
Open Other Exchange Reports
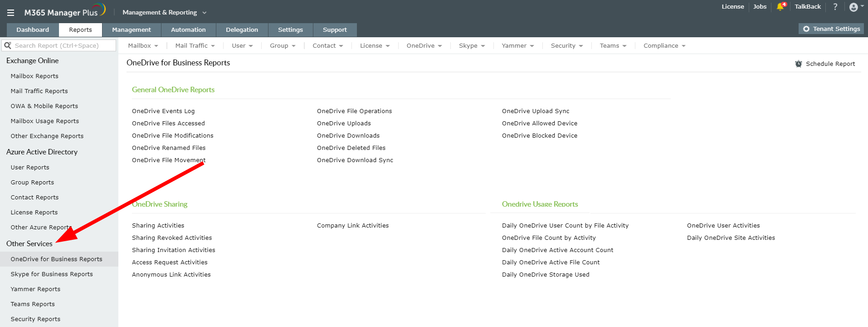pyautogui.click(x=47, y=136)
